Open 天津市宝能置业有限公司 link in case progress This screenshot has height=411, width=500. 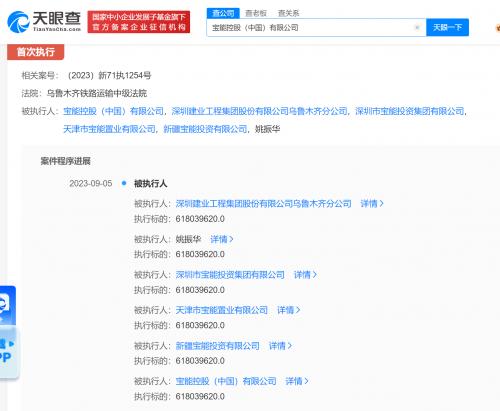222,310
